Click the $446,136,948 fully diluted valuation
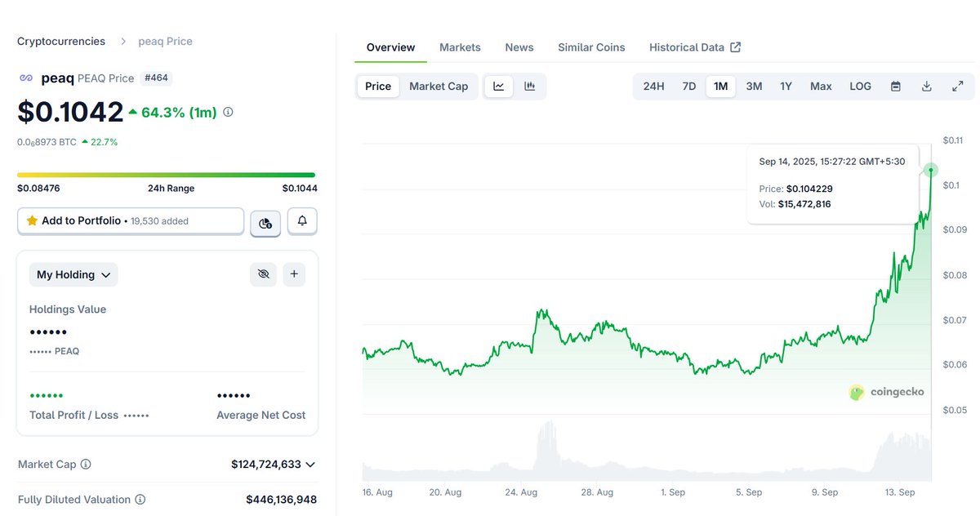The image size is (980, 516). click(281, 499)
